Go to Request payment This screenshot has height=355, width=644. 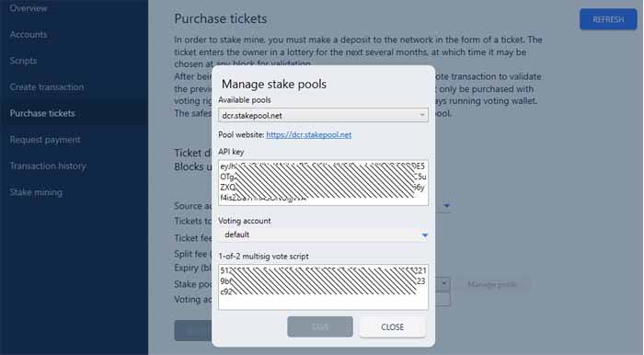click(x=45, y=140)
